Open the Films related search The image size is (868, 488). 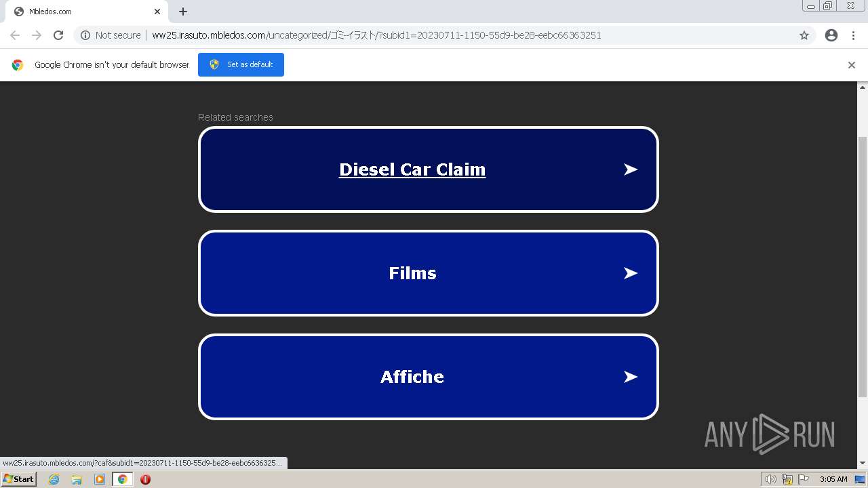coord(412,273)
